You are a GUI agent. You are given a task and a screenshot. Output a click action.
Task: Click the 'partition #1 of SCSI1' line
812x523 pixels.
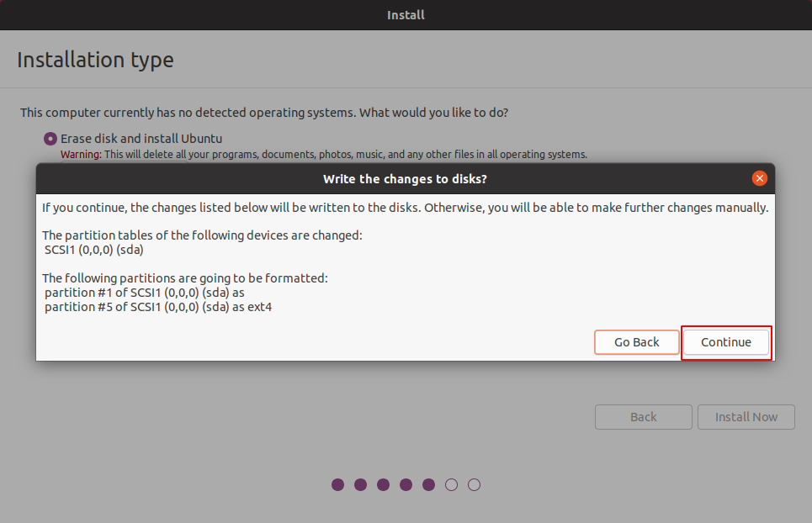pos(144,293)
